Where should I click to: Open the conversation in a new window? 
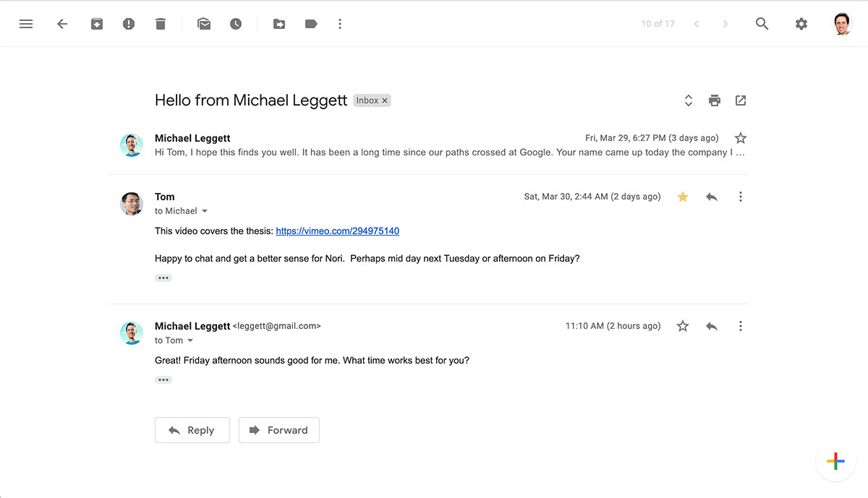point(740,100)
